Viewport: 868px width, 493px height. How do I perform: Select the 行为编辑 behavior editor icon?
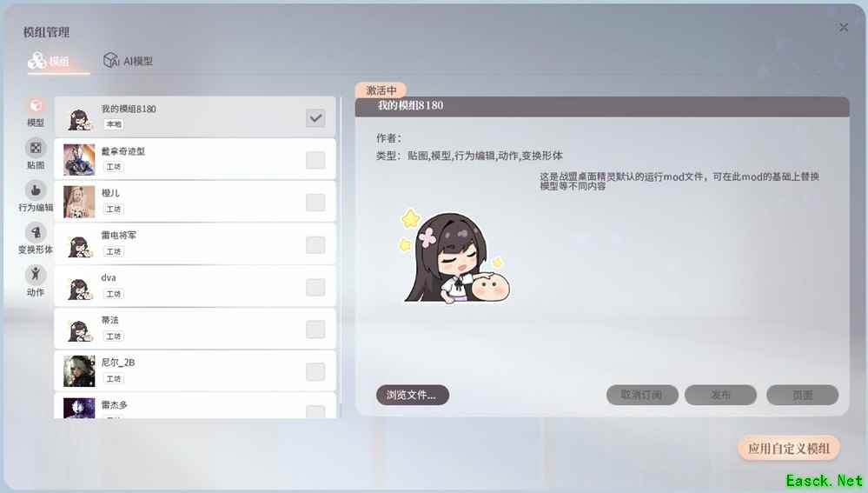pos(36,190)
